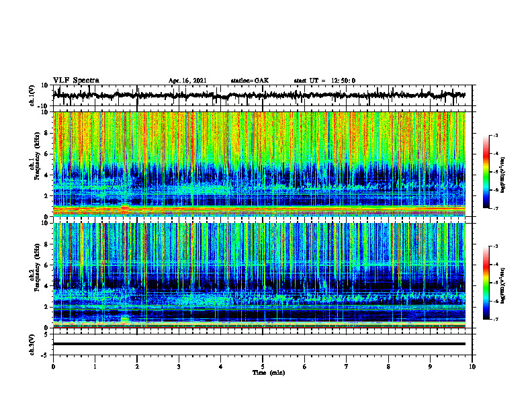Click time axis tick label '6'
This screenshot has width=532, height=411.
pos(305,367)
